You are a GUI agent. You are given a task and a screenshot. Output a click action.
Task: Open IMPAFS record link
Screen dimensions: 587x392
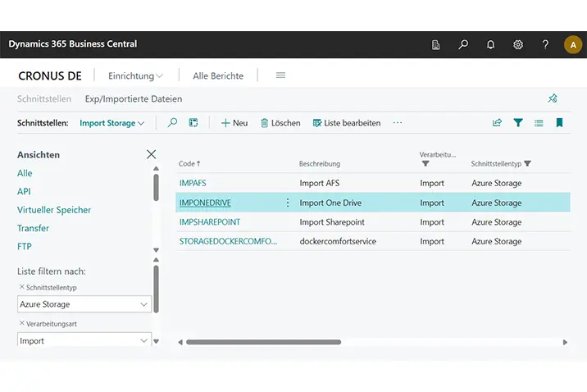click(193, 183)
